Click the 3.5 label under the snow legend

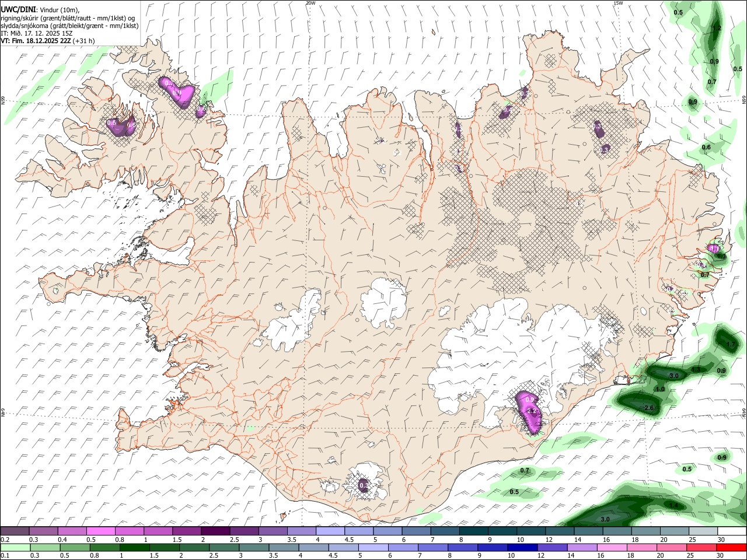(x=292, y=540)
